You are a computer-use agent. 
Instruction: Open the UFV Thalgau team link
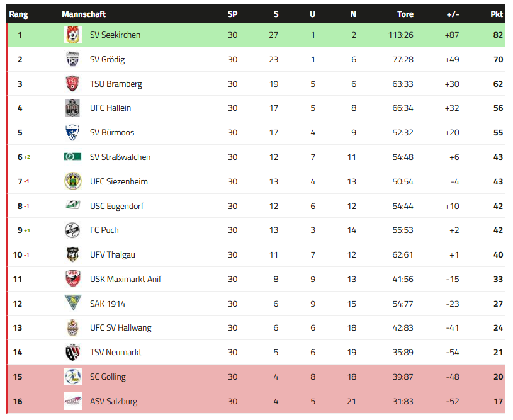pos(113,254)
